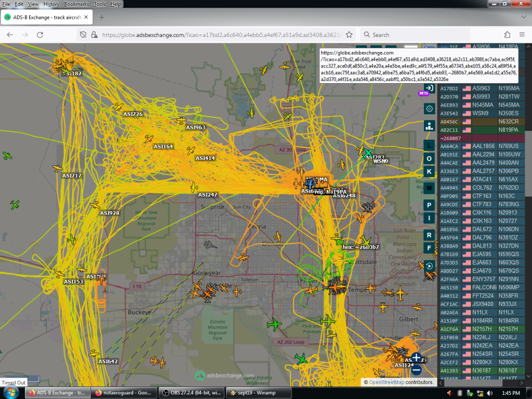The height and width of the screenshot is (399, 532).
Task: Toggle the O map button
Action: (x=429, y=158)
